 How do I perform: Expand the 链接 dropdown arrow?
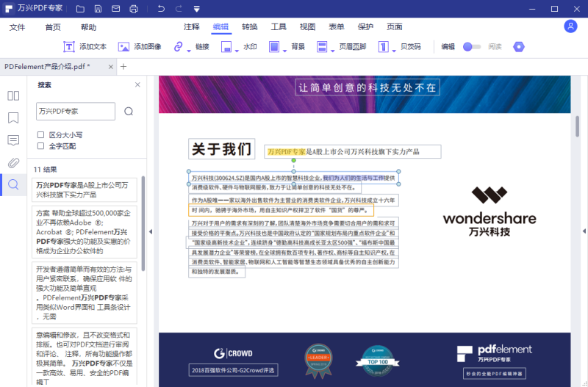(189, 51)
